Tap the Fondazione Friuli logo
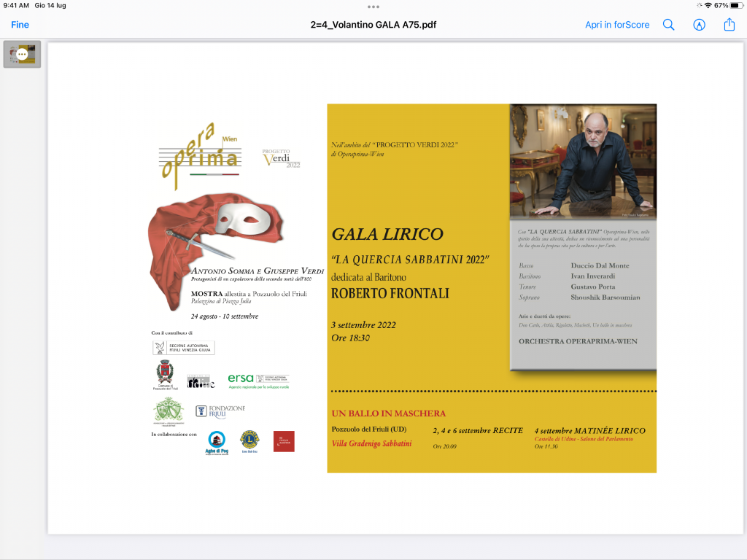 (220, 411)
